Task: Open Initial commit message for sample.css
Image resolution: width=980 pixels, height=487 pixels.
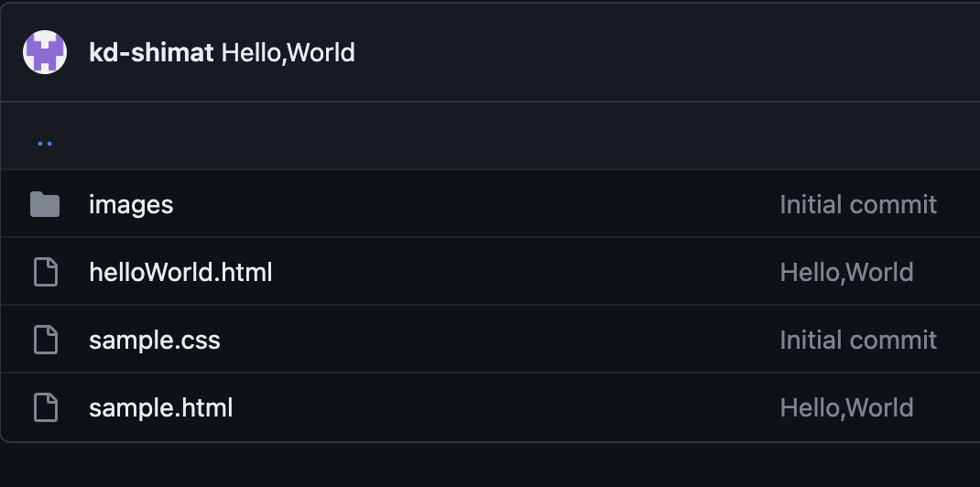Action: click(x=857, y=340)
